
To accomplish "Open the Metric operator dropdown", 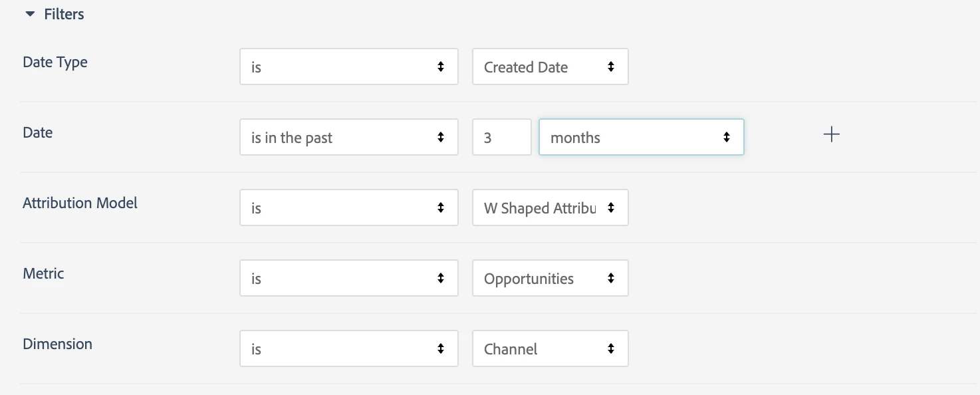I will click(x=348, y=278).
